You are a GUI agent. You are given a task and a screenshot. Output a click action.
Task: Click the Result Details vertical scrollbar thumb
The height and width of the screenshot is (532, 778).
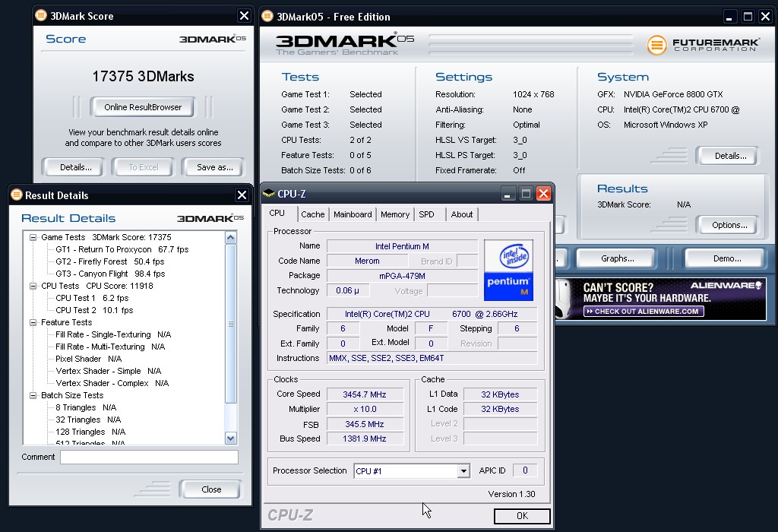[x=230, y=324]
